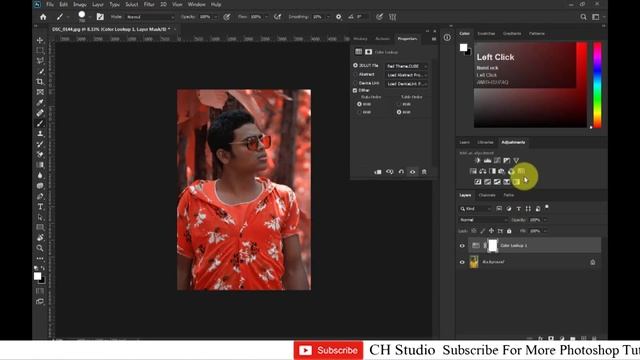The image size is (640, 360).
Task: Switch to the Gradients tab
Action: pyautogui.click(x=512, y=33)
